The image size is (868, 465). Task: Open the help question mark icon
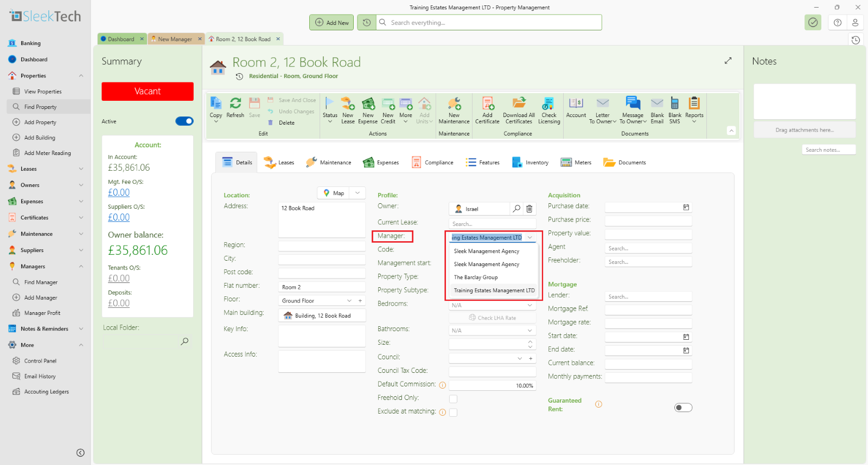tap(838, 22)
